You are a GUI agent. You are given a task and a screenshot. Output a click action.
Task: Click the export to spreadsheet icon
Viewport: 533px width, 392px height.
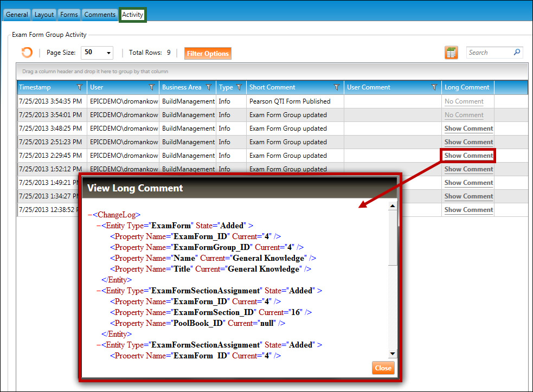451,53
